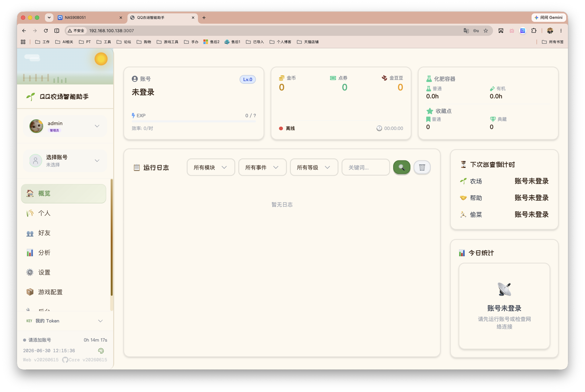Click the 偷菜 row in countdown panel
Screen dimensions: 585x392
point(504,215)
